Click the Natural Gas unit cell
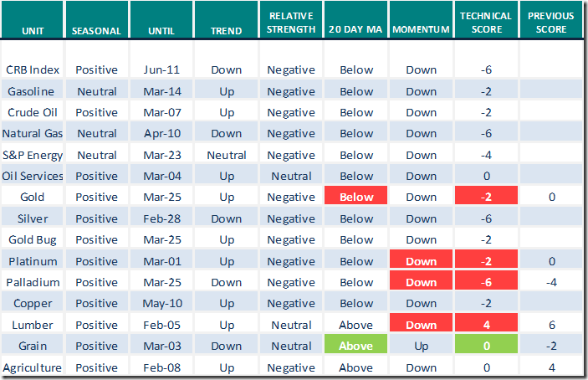The width and height of the screenshot is (588, 380). coord(32,134)
